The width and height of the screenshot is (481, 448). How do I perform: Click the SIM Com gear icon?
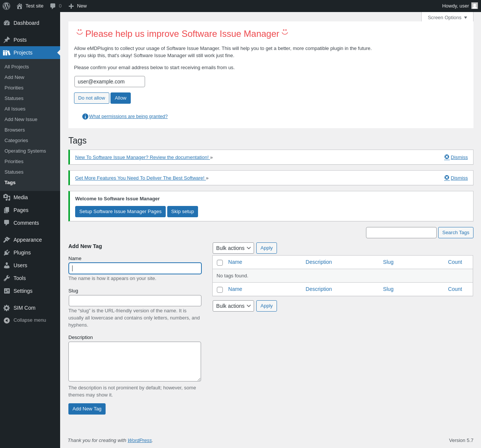[x=7, y=308]
